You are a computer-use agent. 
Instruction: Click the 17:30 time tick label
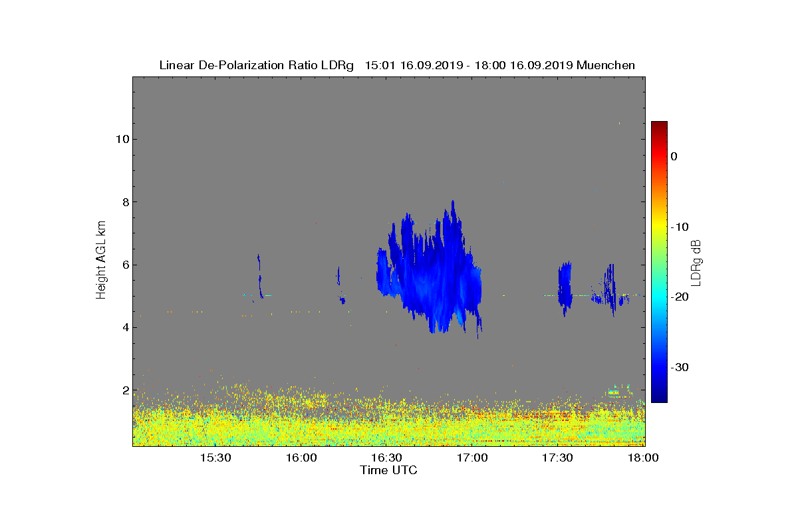pyautogui.click(x=557, y=458)
